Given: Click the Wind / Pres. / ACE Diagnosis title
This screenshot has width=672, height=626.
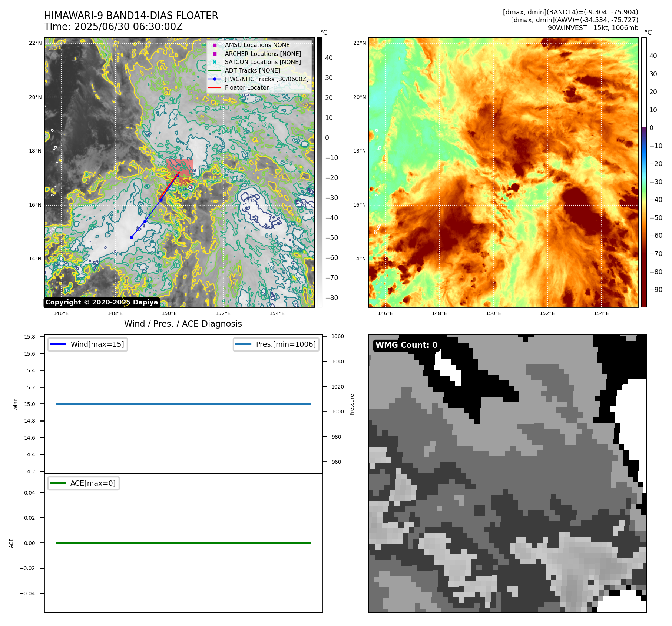Looking at the screenshot, I should coord(183,324).
